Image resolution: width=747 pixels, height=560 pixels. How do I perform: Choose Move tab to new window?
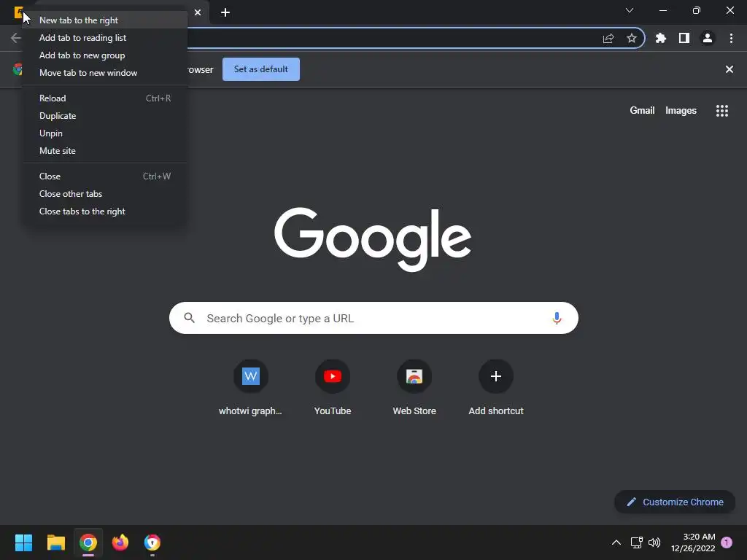[105, 73]
